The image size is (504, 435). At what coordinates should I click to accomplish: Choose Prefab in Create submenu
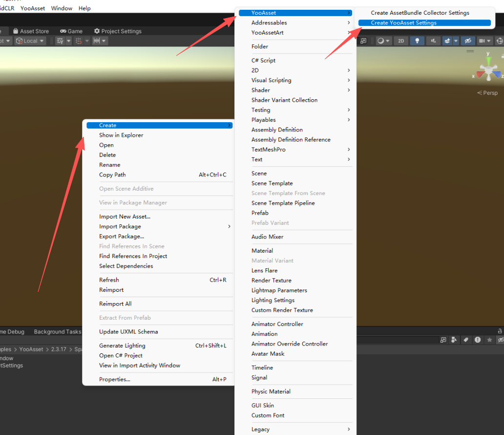click(x=295, y=213)
